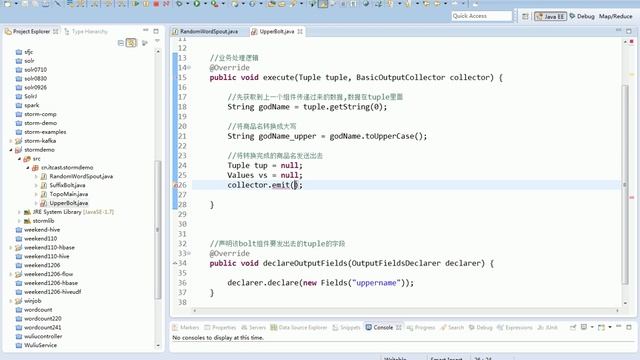
Task: Click the Run Last Tool icon
Action: [x=214, y=4]
